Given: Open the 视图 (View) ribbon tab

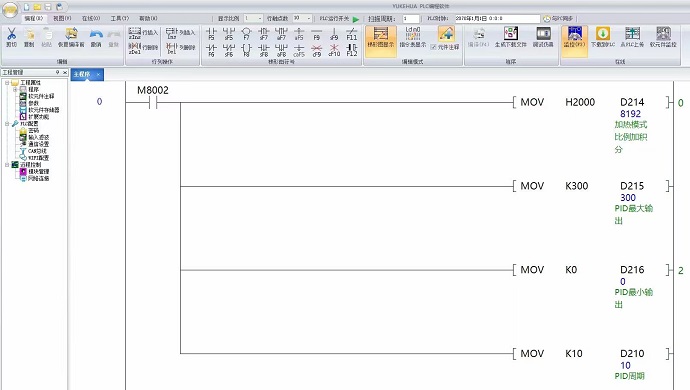Looking at the screenshot, I should [62, 18].
